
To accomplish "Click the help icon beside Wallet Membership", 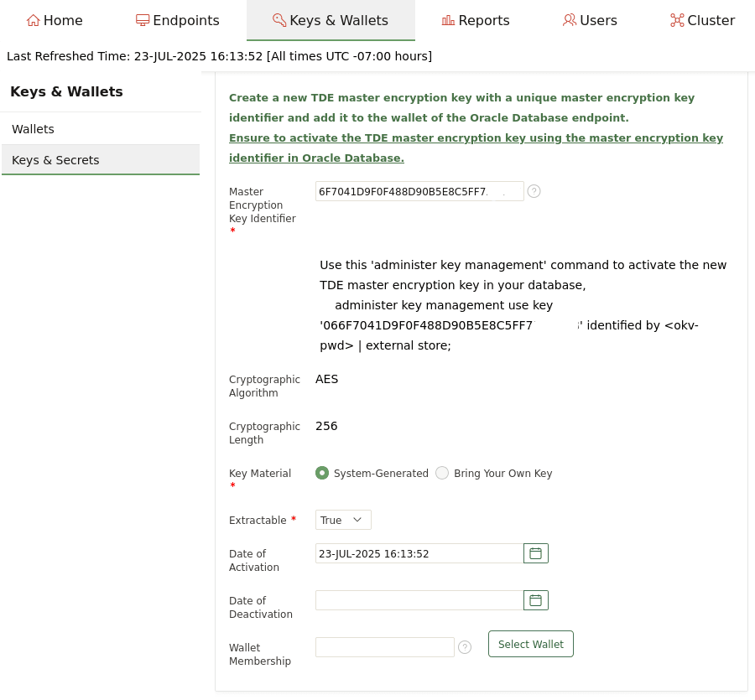I will 465,647.
